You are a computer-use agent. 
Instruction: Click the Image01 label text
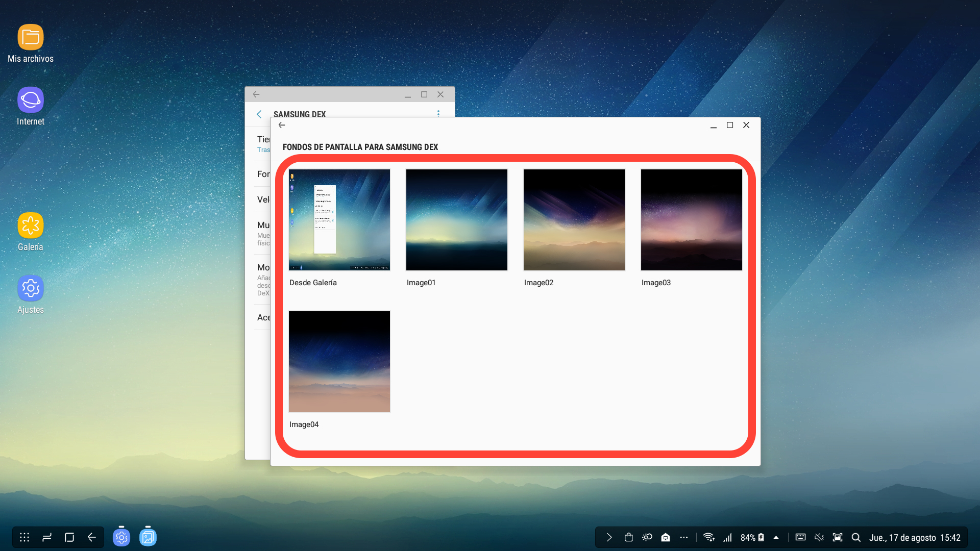(x=421, y=283)
